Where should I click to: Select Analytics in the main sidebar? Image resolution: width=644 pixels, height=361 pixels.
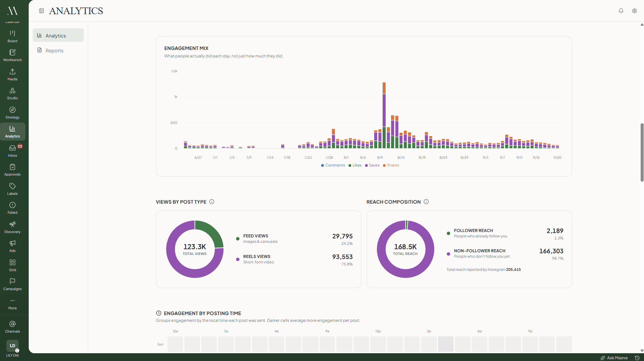[12, 132]
